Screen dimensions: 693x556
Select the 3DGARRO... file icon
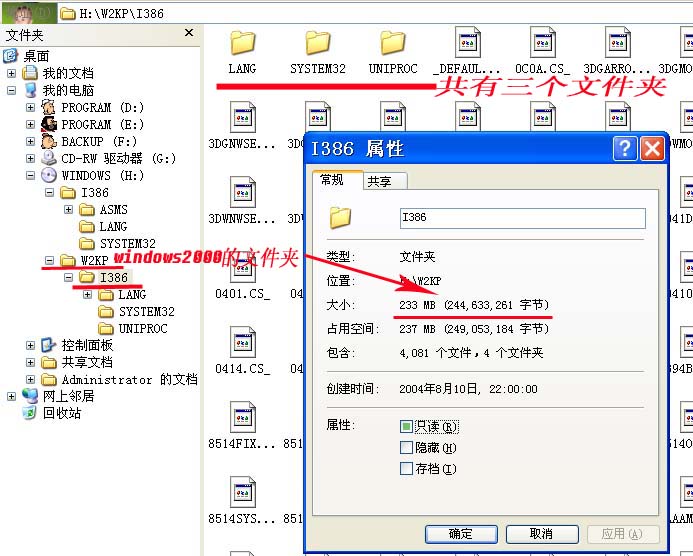tap(618, 42)
